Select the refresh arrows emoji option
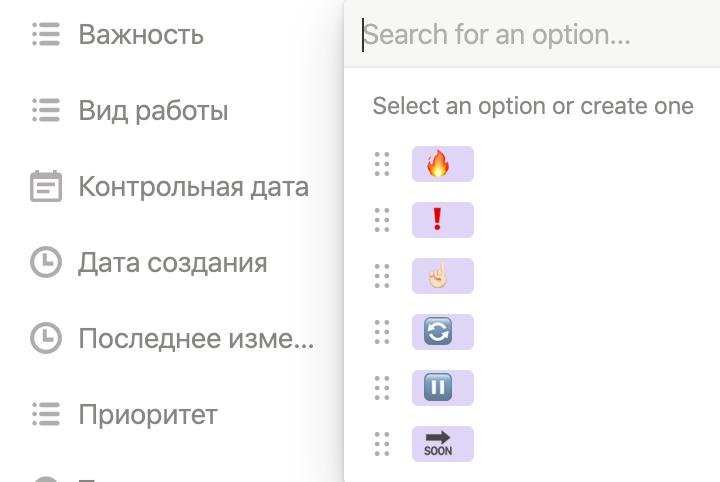The image size is (720, 482). pyautogui.click(x=442, y=332)
